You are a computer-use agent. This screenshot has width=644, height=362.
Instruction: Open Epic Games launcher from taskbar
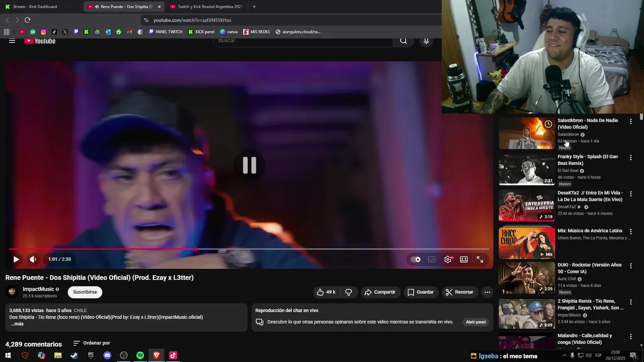(91, 355)
